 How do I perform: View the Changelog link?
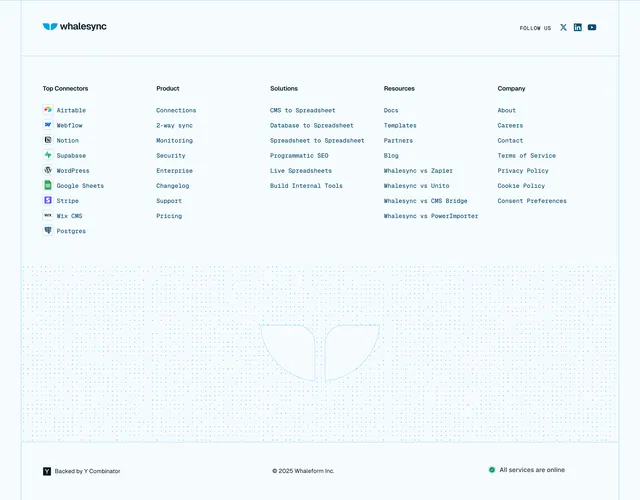[172, 186]
